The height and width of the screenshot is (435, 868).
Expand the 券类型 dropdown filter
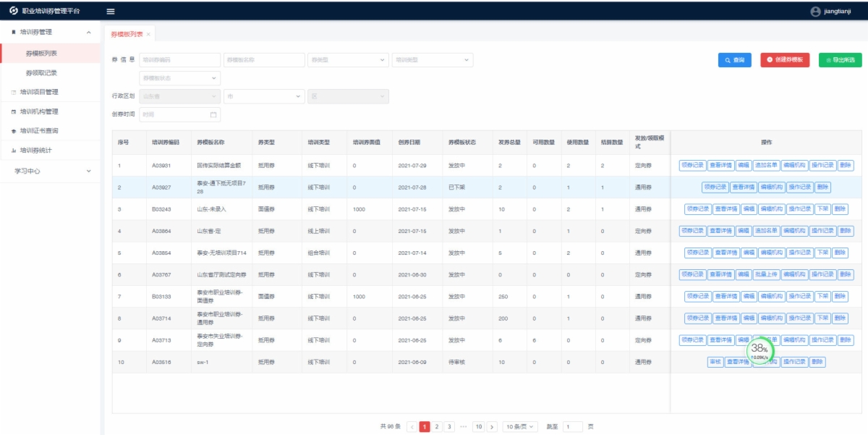coord(348,60)
